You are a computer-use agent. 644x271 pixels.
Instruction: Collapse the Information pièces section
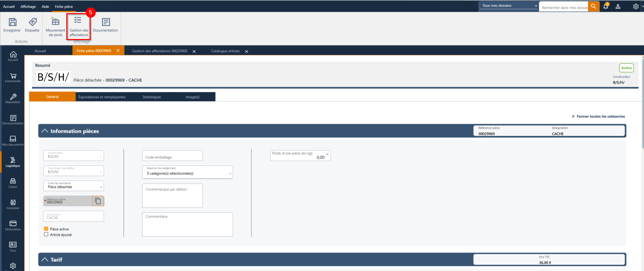coord(45,131)
